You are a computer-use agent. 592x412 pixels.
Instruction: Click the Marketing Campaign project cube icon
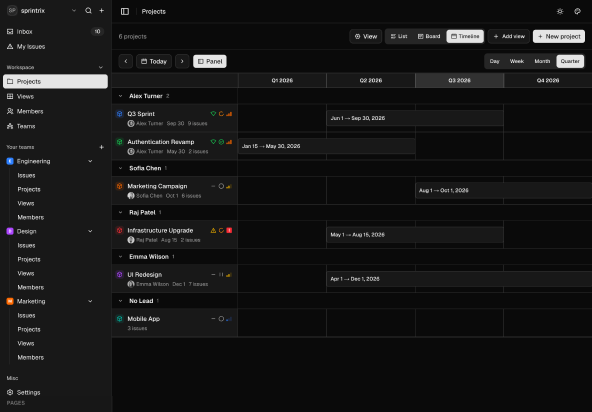coord(120,186)
